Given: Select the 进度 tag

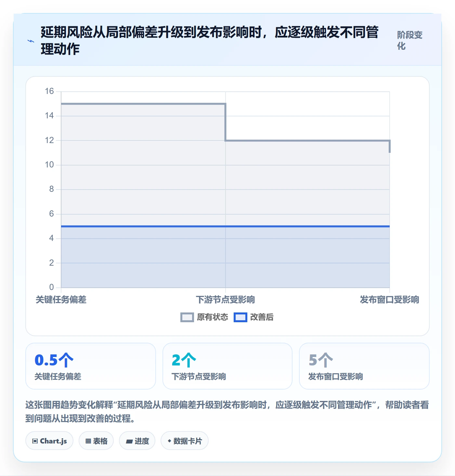Looking at the screenshot, I should coord(137,441).
